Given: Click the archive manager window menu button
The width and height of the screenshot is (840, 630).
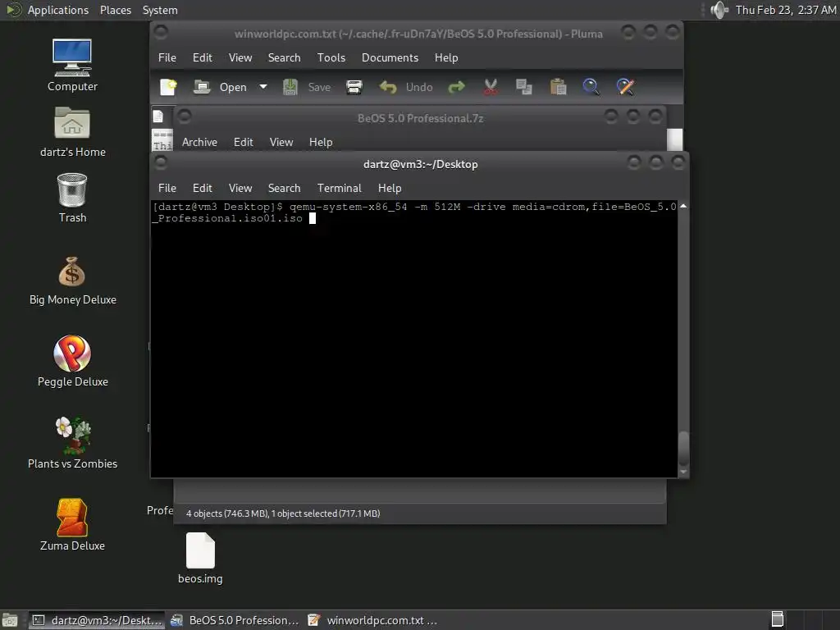Looking at the screenshot, I should [184, 116].
